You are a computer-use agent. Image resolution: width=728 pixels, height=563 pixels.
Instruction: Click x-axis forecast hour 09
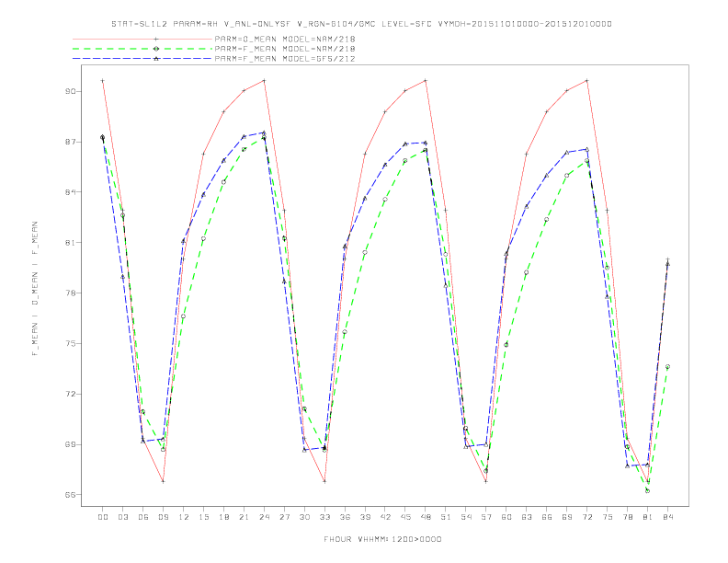point(164,517)
